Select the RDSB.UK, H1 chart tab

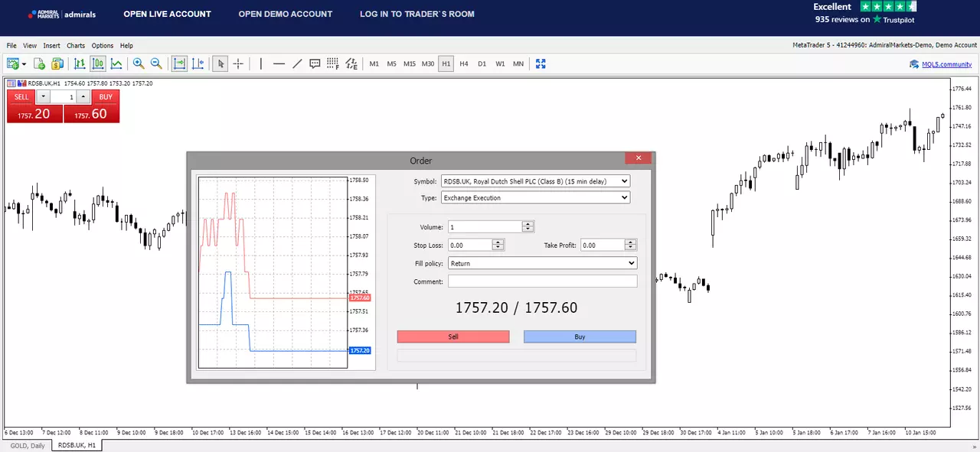point(77,445)
